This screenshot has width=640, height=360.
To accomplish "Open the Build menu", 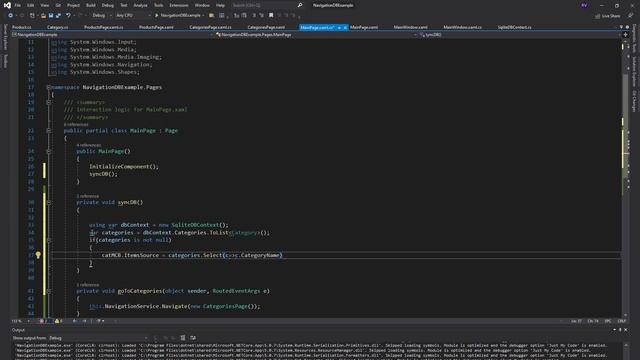I will point(91,5).
